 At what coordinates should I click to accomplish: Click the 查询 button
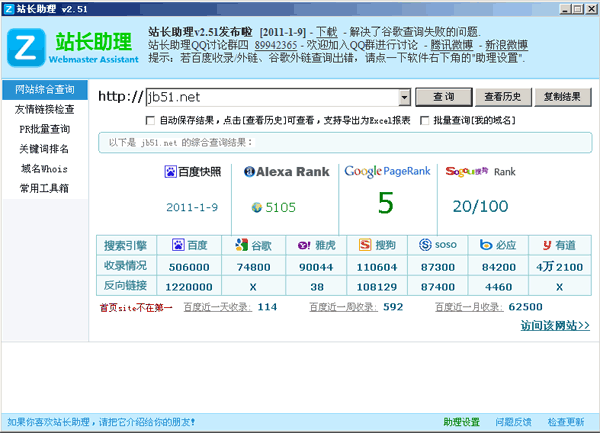click(x=443, y=97)
